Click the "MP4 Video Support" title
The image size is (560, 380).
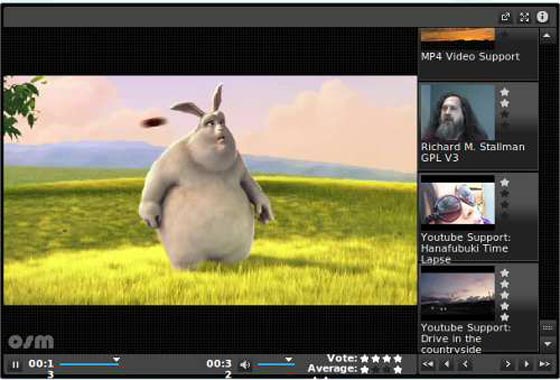(x=470, y=57)
